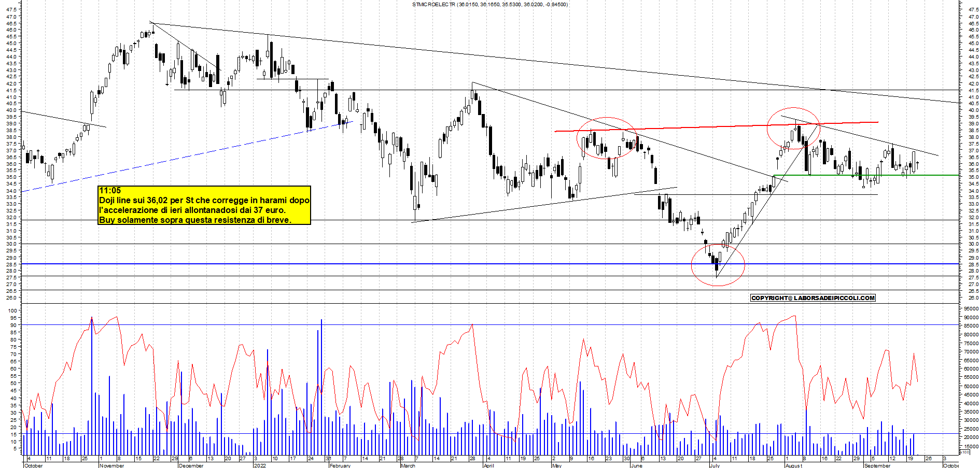Click the 35000 volume axis value

(971, 412)
